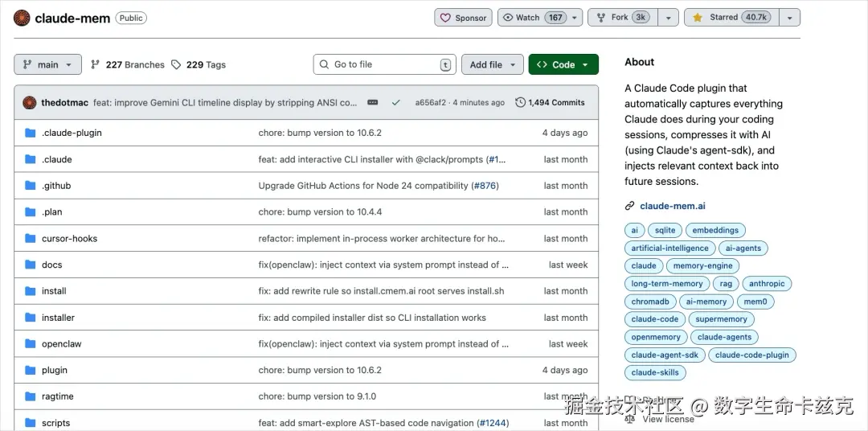The width and height of the screenshot is (868, 431).
Task: Open the Add file dropdown
Action: (x=492, y=64)
